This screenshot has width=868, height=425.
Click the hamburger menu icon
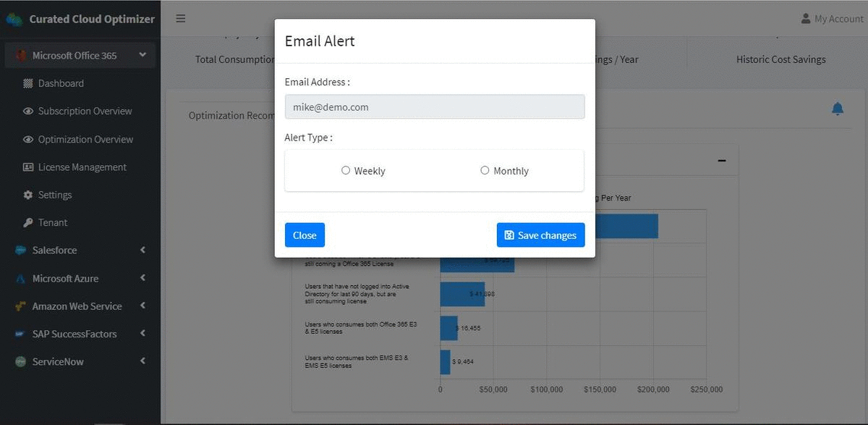point(181,19)
